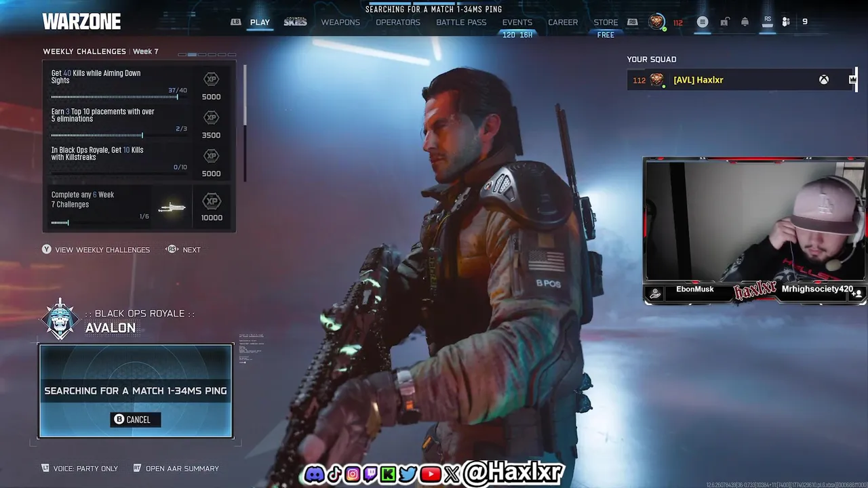Viewport: 868px width, 488px height.
Task: Click the 37/40 challenge progress bar
Action: click(x=119, y=97)
